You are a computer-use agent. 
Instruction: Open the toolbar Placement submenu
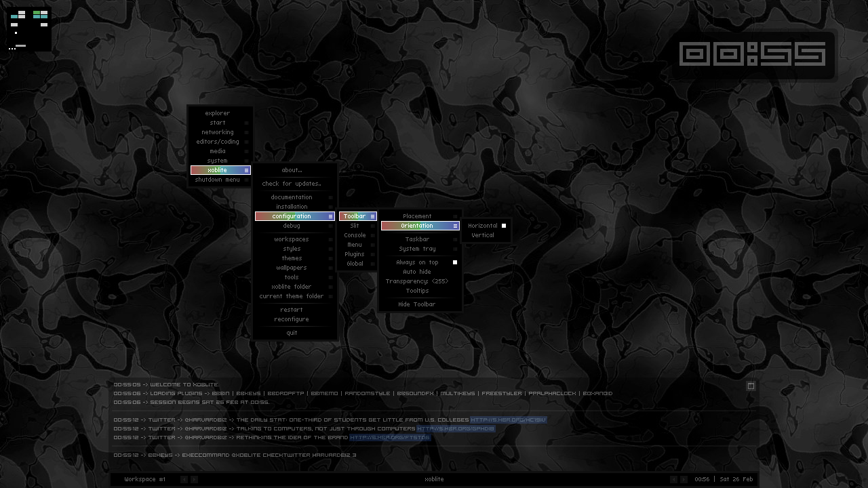click(x=420, y=216)
